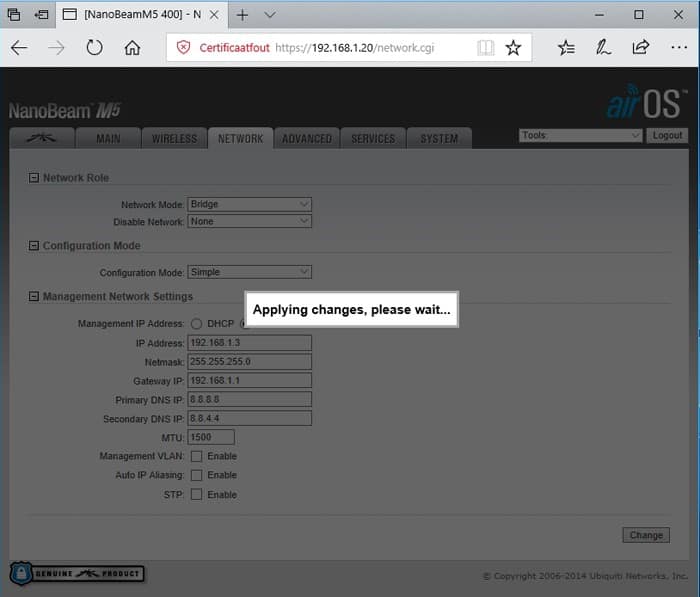Click the Applying changes please wait message
This screenshot has height=597, width=700.
351,309
